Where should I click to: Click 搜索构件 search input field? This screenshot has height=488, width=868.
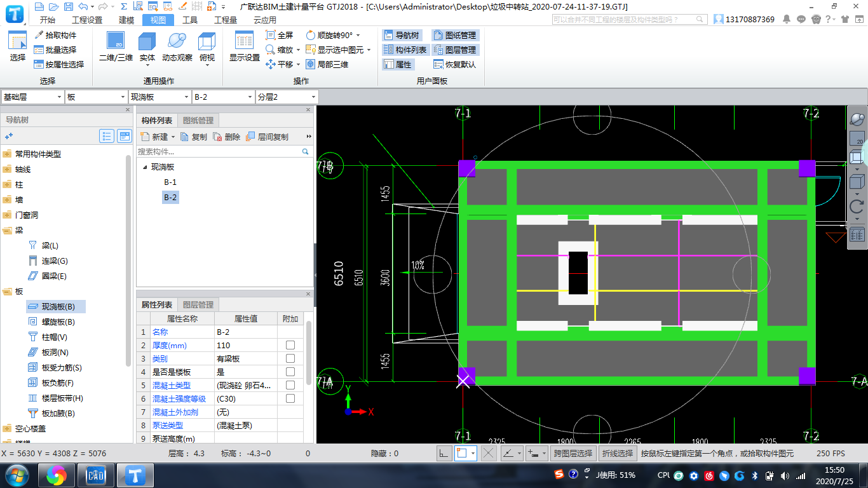point(219,152)
